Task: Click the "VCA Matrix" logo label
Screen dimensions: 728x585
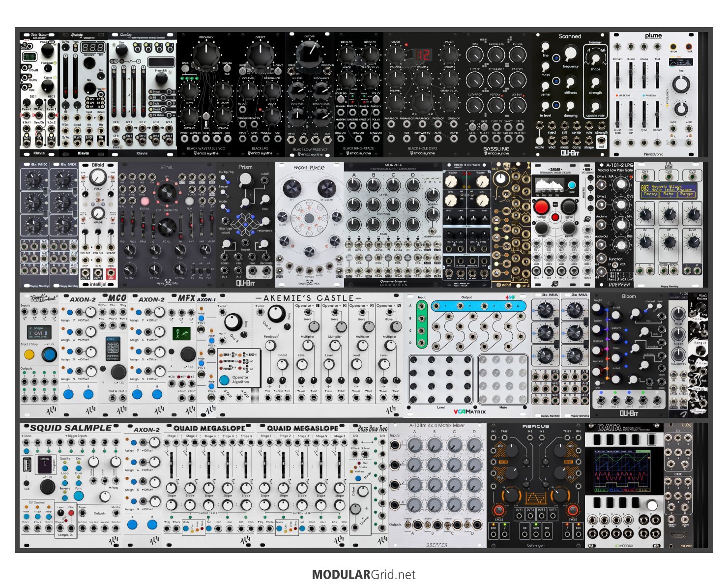Action: pos(469,411)
